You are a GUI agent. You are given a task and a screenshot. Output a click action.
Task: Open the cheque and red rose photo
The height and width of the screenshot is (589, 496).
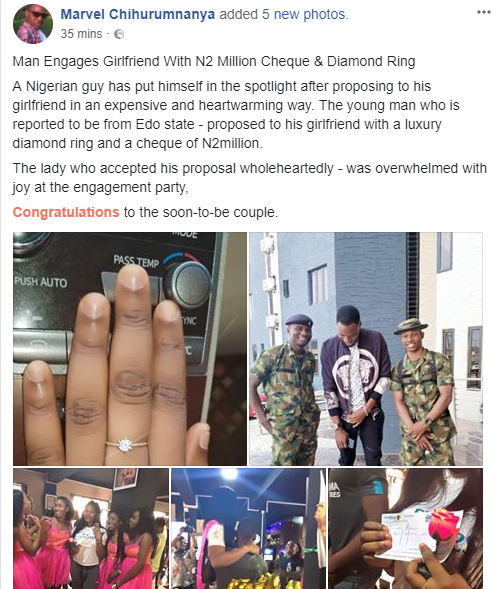(405, 529)
